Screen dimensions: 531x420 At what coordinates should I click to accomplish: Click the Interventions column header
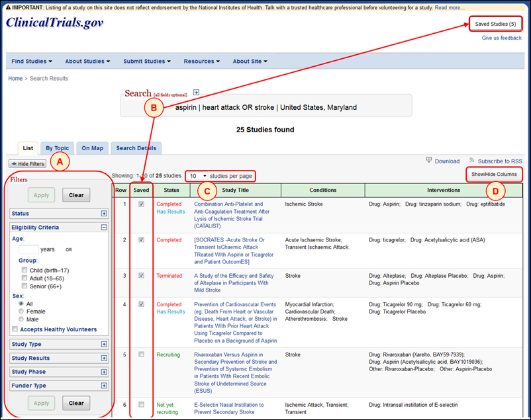[x=444, y=190]
